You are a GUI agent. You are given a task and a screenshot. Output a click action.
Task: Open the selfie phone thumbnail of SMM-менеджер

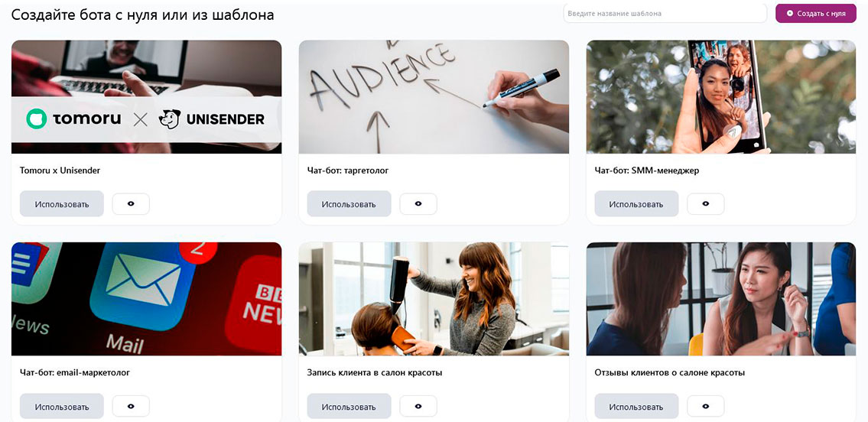720,97
